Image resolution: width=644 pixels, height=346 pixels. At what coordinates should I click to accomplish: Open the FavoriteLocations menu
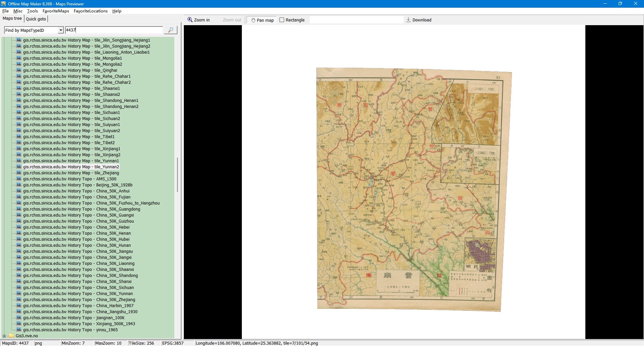pos(91,11)
